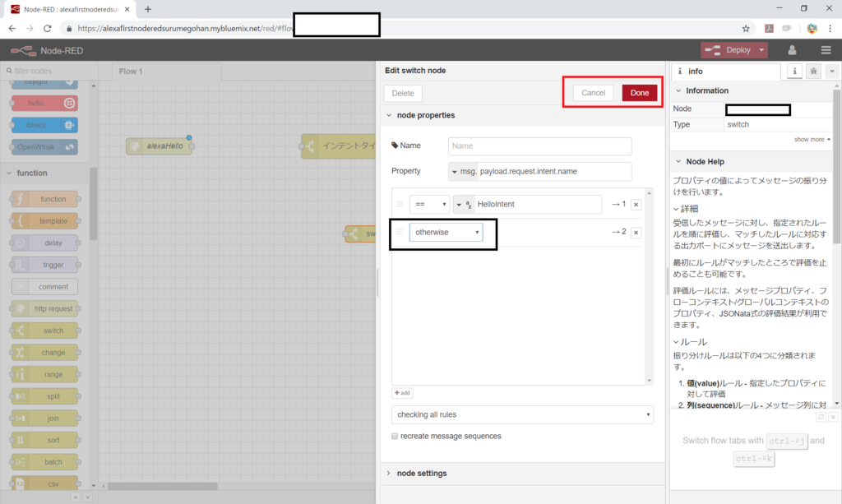This screenshot has width=842, height=504.
Task: Select the delay node in palette
Action: coord(44,243)
